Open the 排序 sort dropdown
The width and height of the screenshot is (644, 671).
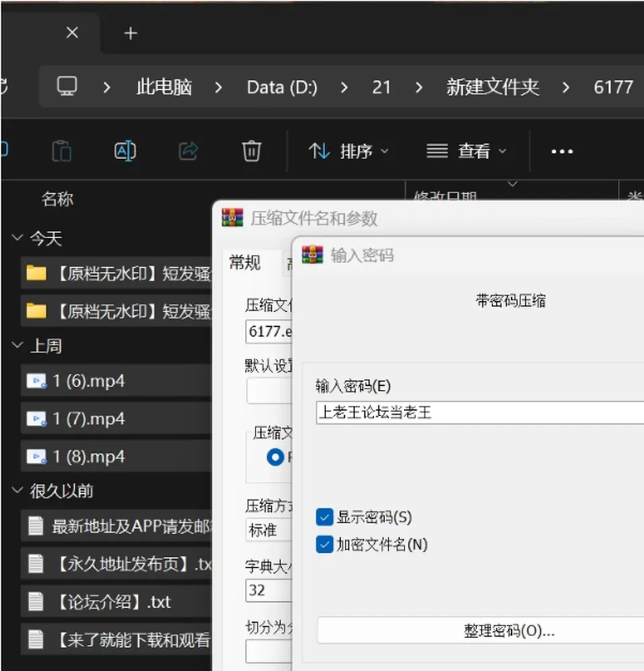click(349, 151)
